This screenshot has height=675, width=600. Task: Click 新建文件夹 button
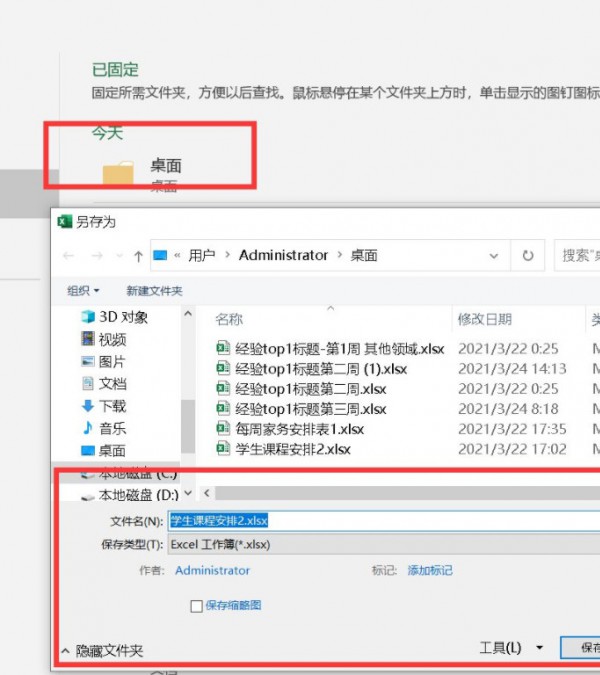[x=154, y=291]
